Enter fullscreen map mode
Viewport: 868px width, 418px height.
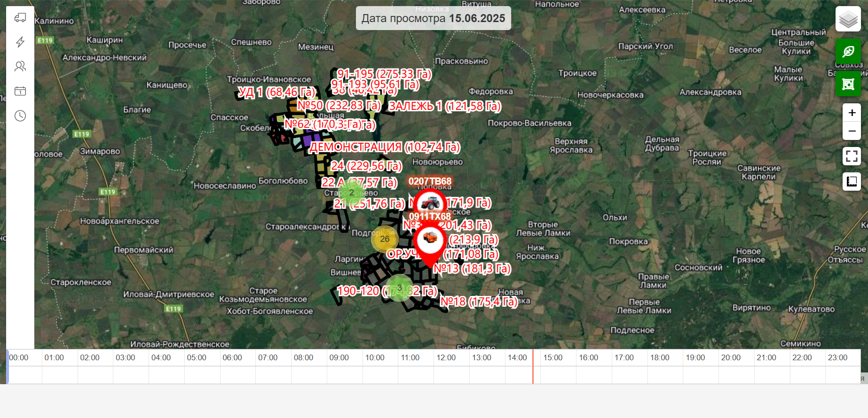852,156
